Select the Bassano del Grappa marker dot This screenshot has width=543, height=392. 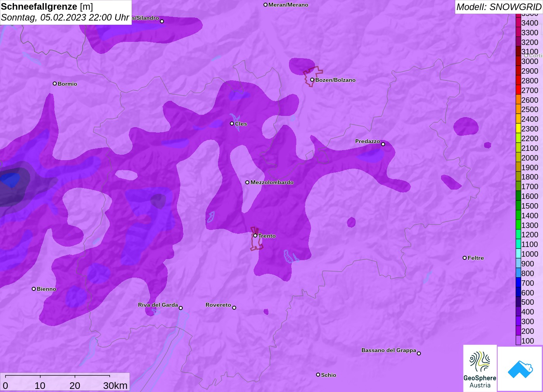(x=419, y=353)
